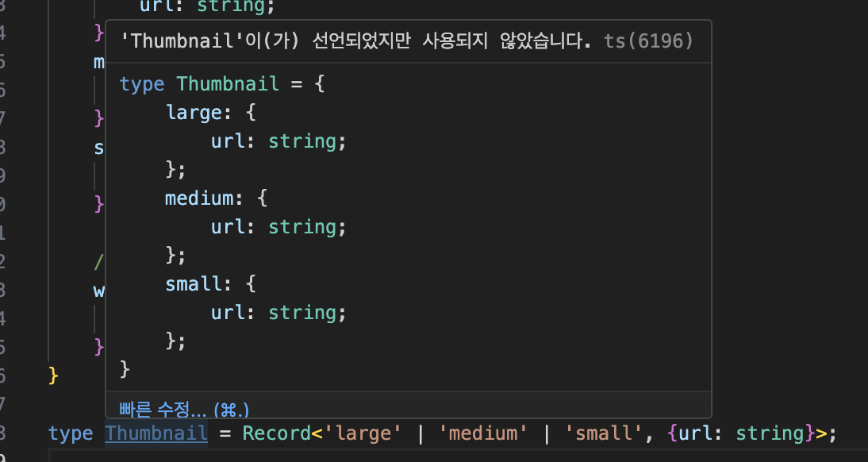Click a url field inside the Thumbnail tooltip
The width and height of the screenshot is (868, 462).
[x=227, y=141]
